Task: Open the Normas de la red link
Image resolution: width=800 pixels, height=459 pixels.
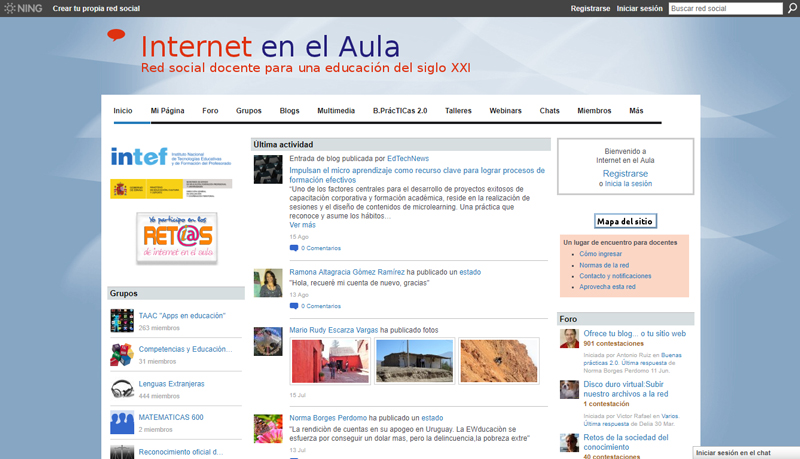Action: (x=606, y=265)
